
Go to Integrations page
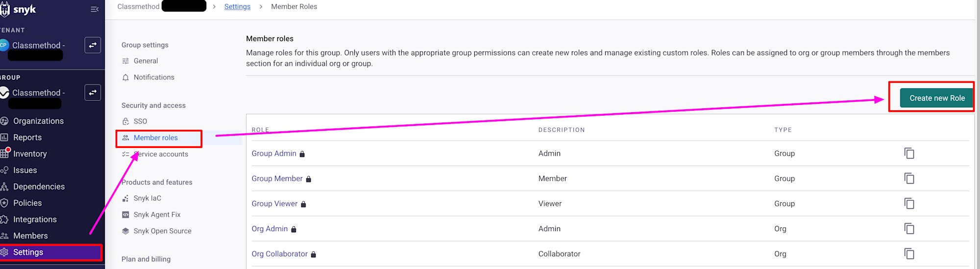pos(35,220)
